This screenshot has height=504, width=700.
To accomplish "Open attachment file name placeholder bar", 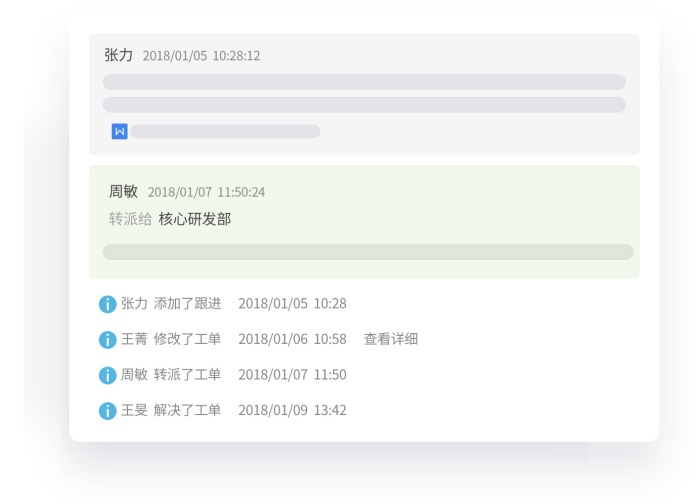I will coord(225,131).
